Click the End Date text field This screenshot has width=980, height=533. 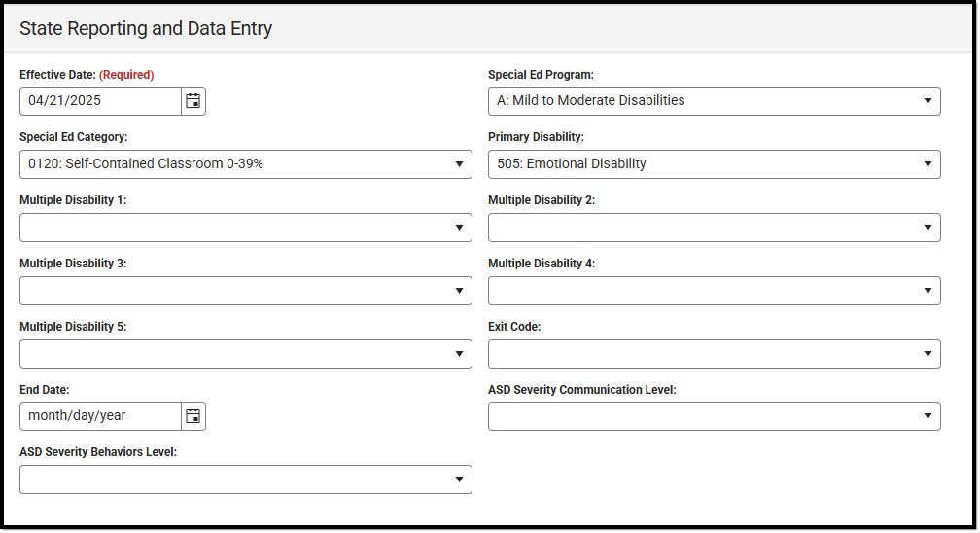(x=100, y=416)
